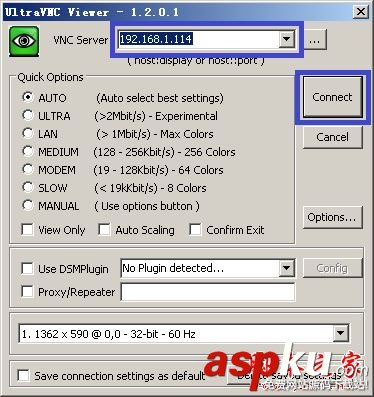This screenshot has height=397, width=374.
Task: Select the ULTRA quick option
Action: tap(28, 115)
